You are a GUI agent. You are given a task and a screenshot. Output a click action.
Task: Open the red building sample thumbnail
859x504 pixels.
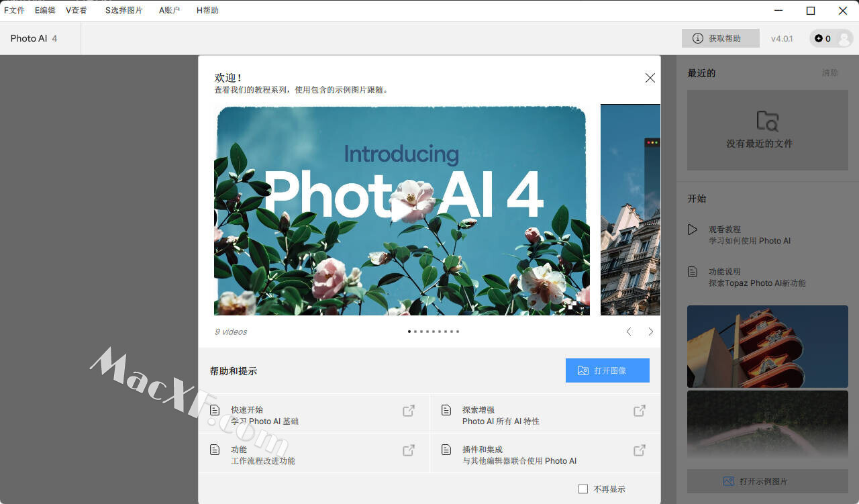pyautogui.click(x=768, y=346)
